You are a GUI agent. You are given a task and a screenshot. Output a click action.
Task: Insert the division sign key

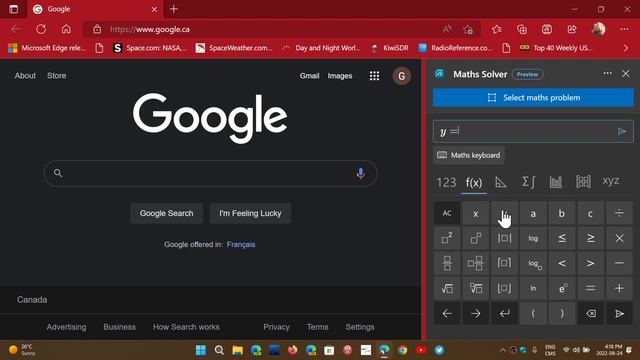(619, 213)
